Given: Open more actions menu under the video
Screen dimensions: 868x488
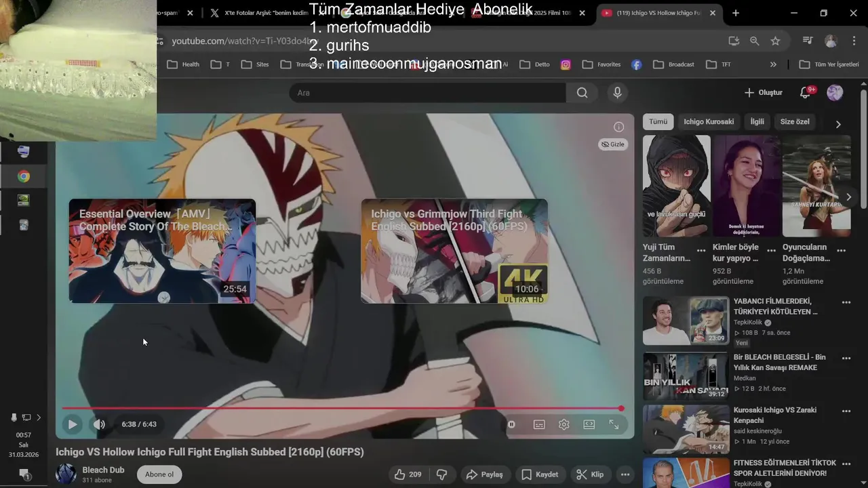Looking at the screenshot, I should click(x=625, y=474).
